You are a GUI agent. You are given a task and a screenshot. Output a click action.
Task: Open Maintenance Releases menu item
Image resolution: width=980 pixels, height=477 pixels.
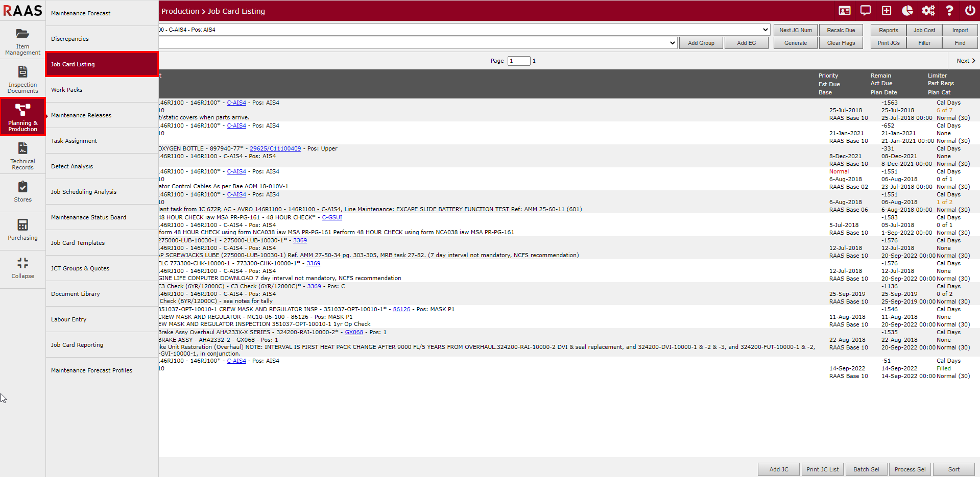pyautogui.click(x=81, y=115)
